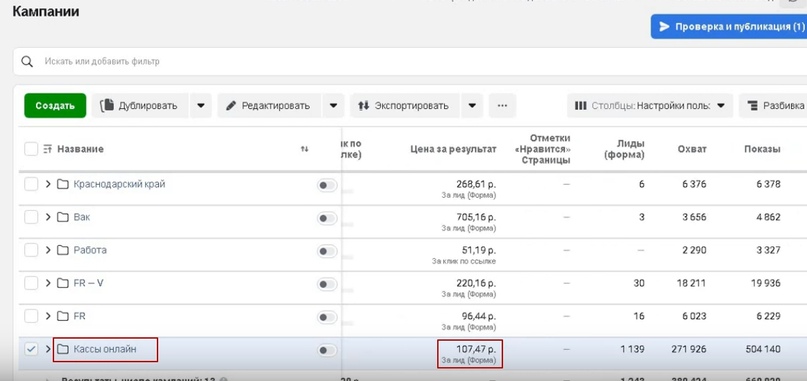Click the Цена за результат column header

click(x=453, y=149)
